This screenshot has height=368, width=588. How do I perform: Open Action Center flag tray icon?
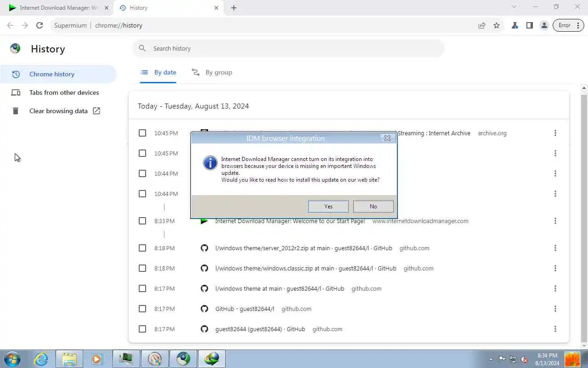[x=502, y=359]
